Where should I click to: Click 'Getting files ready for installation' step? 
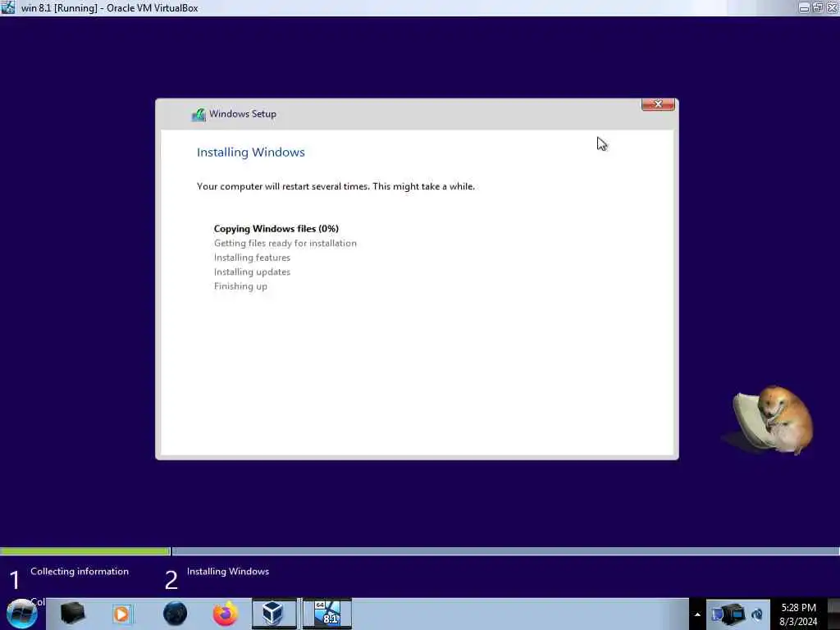pos(285,243)
